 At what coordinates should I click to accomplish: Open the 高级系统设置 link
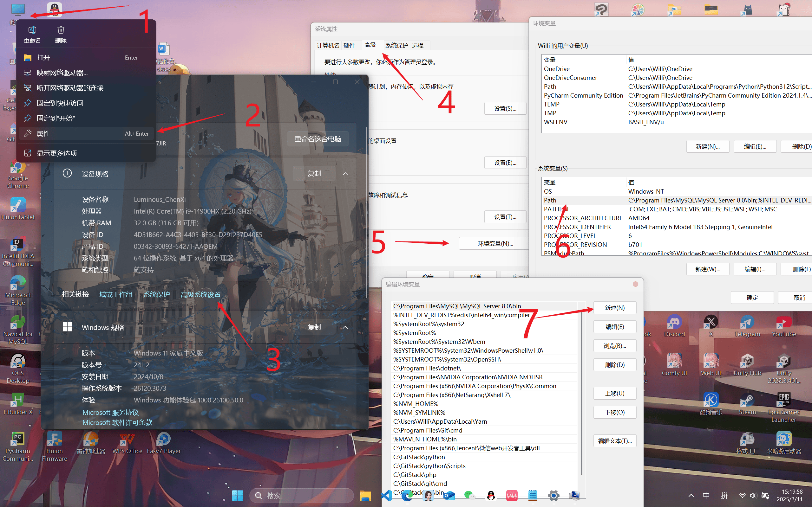[x=201, y=294]
